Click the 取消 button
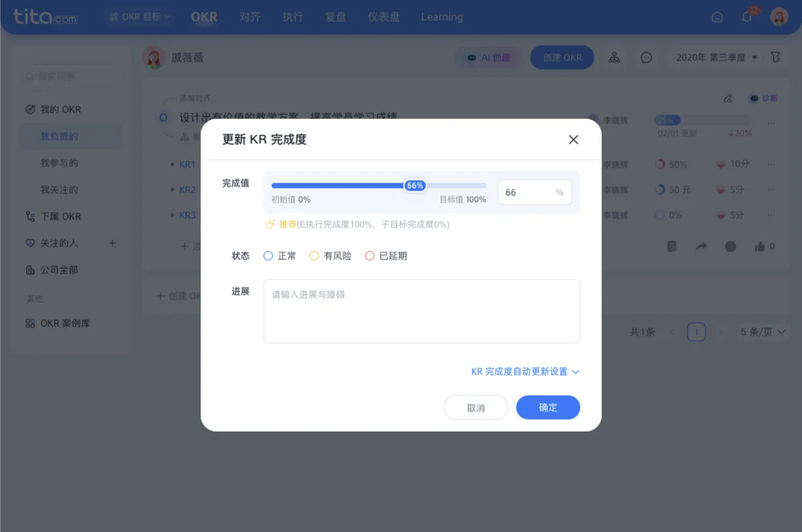Image resolution: width=802 pixels, height=532 pixels. click(476, 408)
